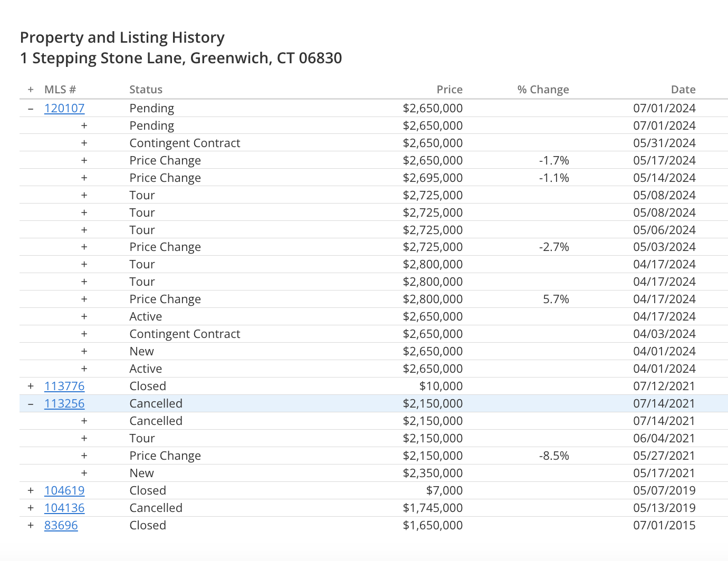Screen dimensions: 728x561
Task: Click the MLS # column header
Action: pyautogui.click(x=60, y=90)
